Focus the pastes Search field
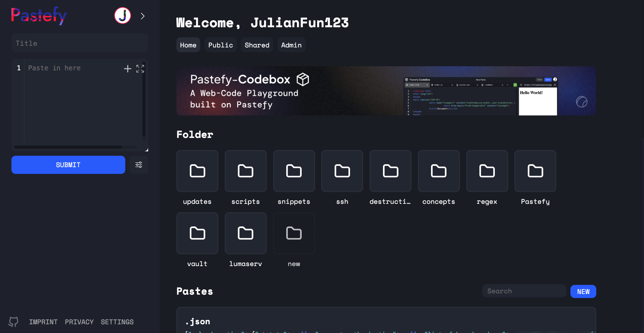 click(x=524, y=291)
